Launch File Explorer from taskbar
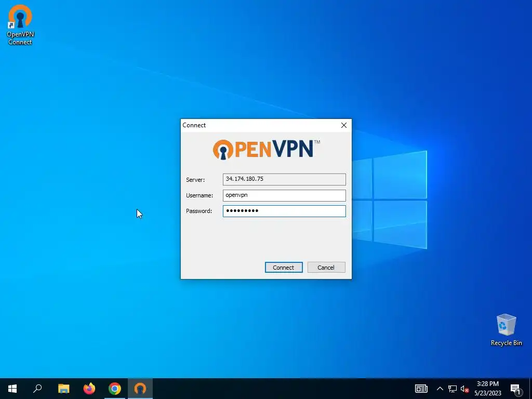This screenshot has height=399, width=532. coord(63,389)
